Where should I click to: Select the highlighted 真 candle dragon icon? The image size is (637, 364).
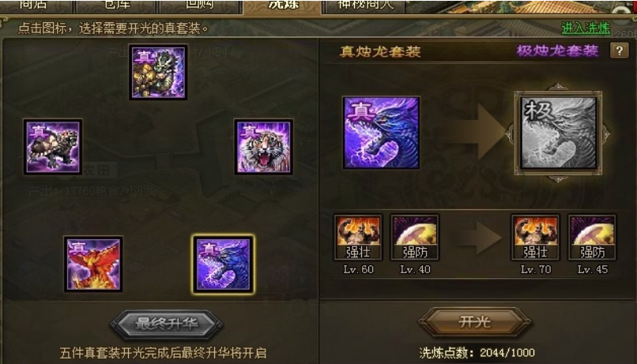click(223, 264)
